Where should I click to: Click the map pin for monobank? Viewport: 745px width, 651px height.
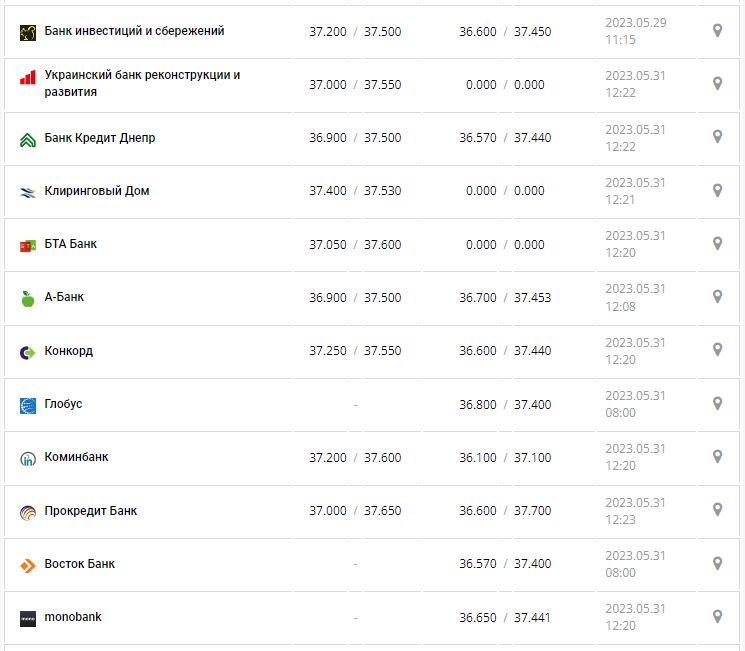click(x=717, y=616)
